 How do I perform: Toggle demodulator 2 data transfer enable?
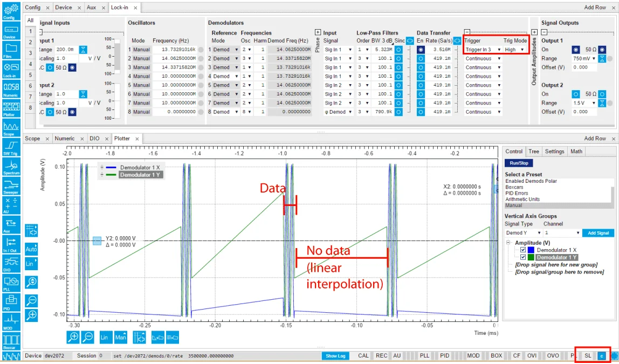(x=421, y=58)
